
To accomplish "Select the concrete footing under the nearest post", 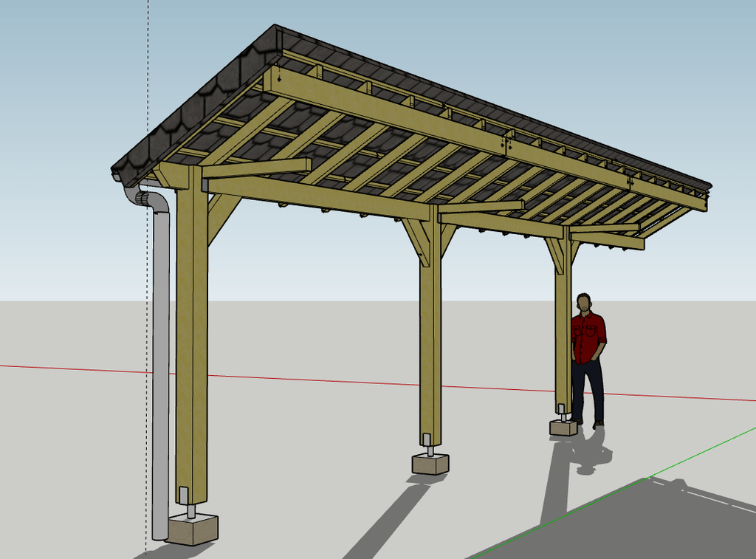I will tap(193, 529).
